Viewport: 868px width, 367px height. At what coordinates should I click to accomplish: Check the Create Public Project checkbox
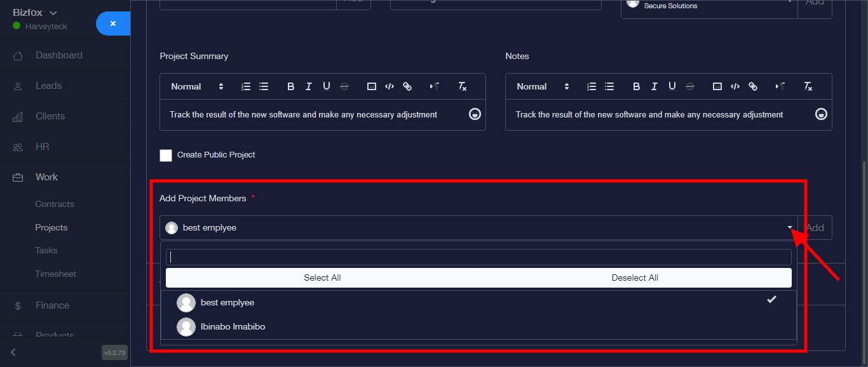click(x=166, y=155)
